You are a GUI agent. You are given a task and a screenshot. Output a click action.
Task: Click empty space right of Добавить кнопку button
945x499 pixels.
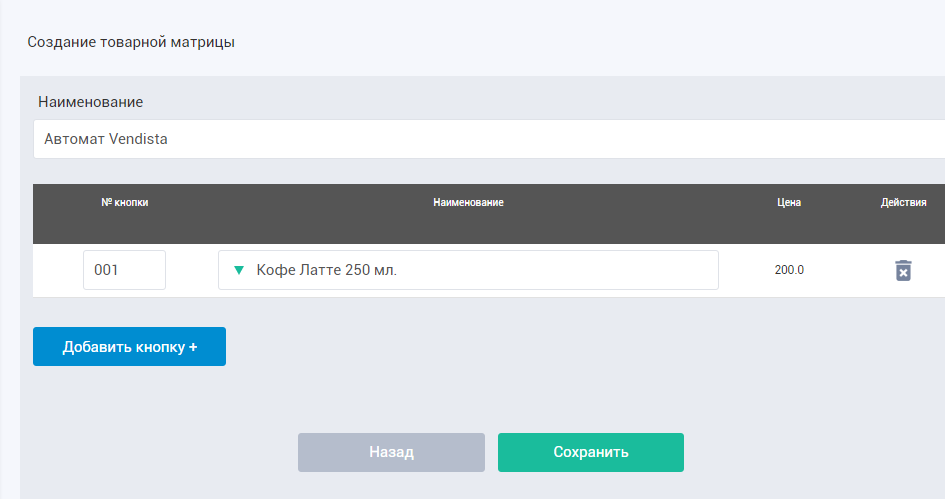pyautogui.click(x=500, y=347)
